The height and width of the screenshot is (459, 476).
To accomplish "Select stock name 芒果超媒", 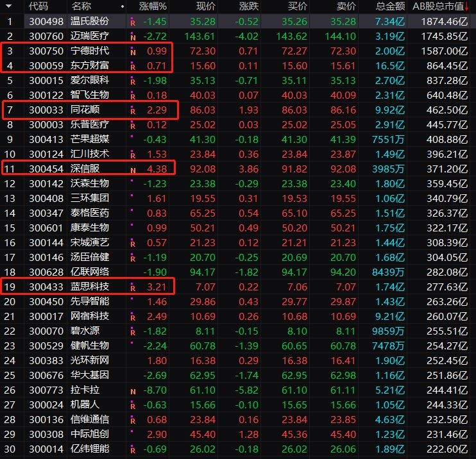I will click(x=90, y=139).
